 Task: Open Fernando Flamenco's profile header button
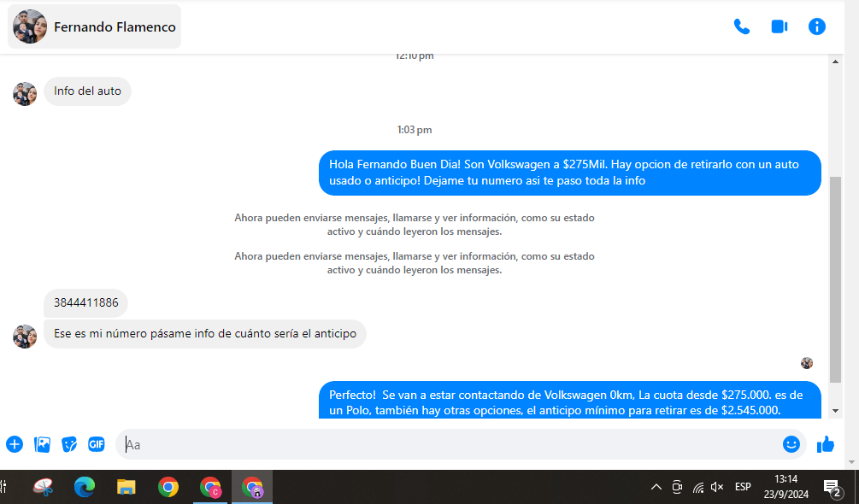(94, 26)
